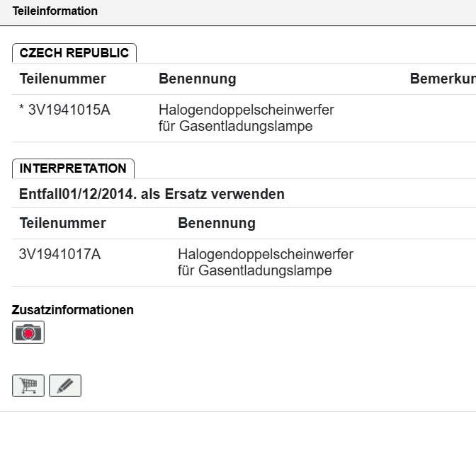Select the description text of 3V1941015A
This screenshot has width=476, height=465.
(x=246, y=118)
